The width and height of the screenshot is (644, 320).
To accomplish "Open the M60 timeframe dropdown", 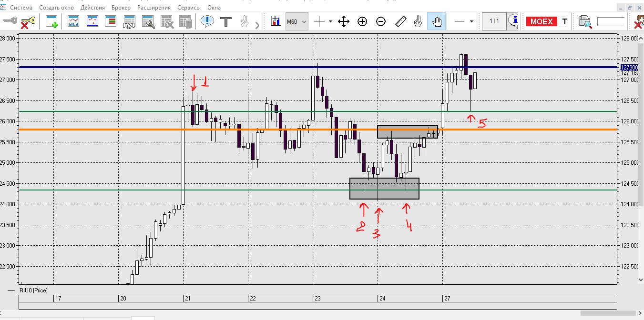I will pos(296,21).
